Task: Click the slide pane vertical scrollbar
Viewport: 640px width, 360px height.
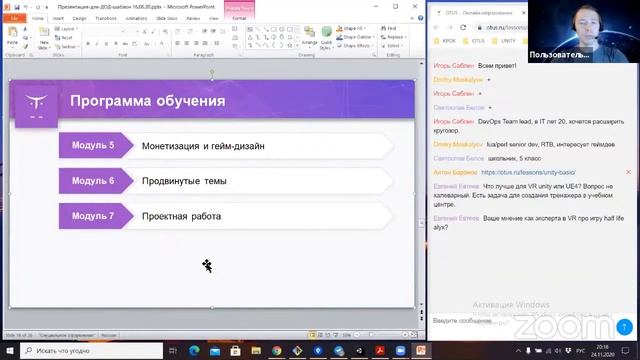Action: tap(421, 184)
